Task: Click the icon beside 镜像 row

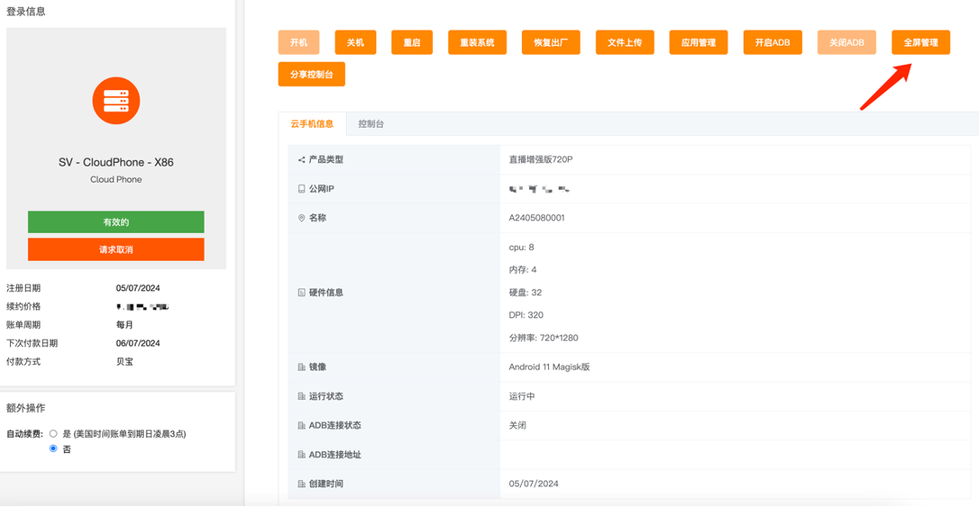Action: pyautogui.click(x=302, y=368)
